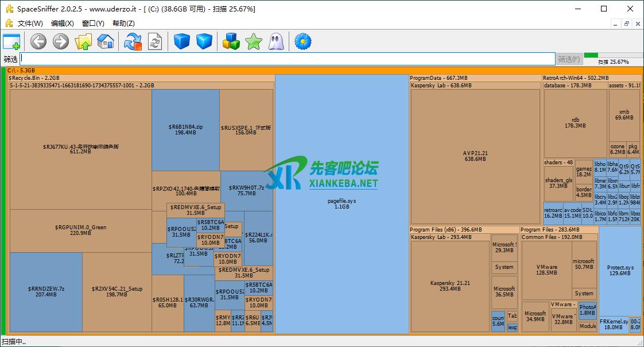Click the rescan document icon
Viewport: 644px width, 347px height.
[x=155, y=41]
